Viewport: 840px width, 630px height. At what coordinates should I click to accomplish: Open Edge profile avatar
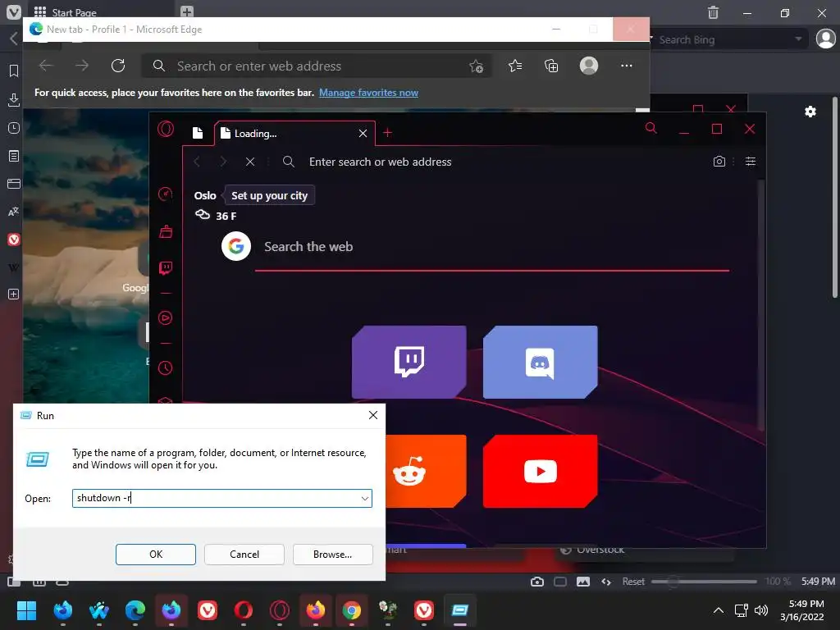tap(589, 66)
